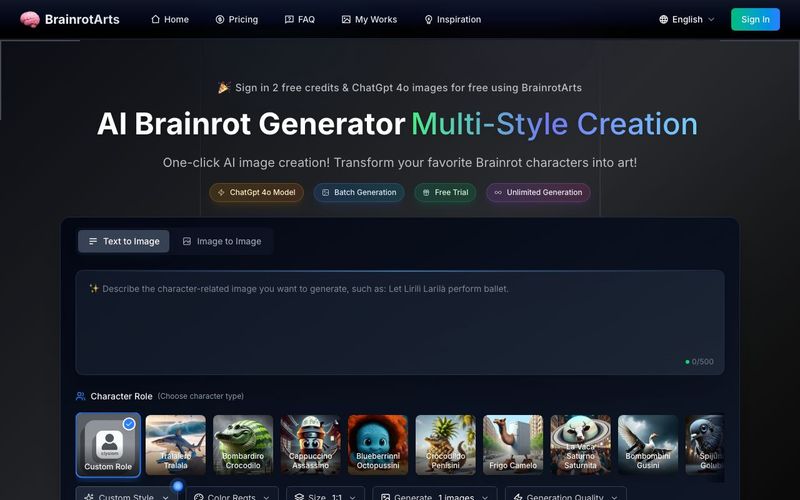Click the Unlimited Generation badge
Screen dimensions: 800x500
[x=538, y=192]
